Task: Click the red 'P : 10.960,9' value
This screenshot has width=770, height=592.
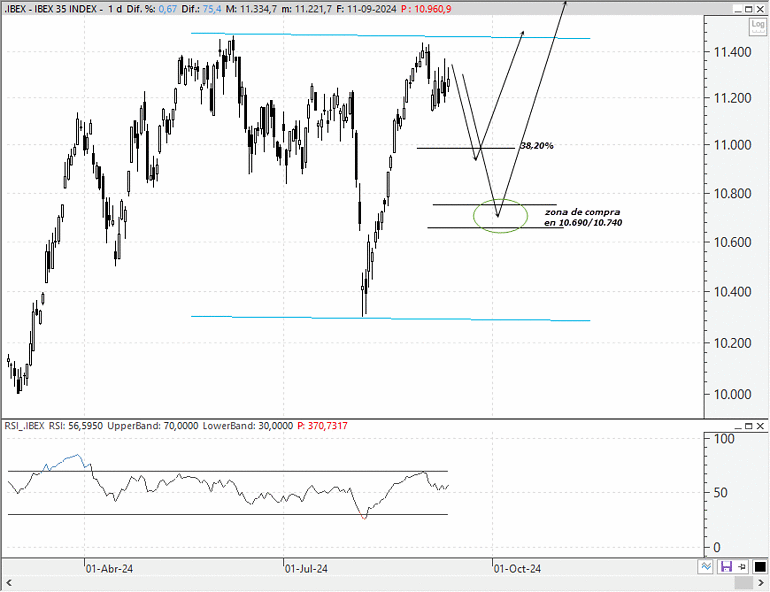Action: [426, 9]
